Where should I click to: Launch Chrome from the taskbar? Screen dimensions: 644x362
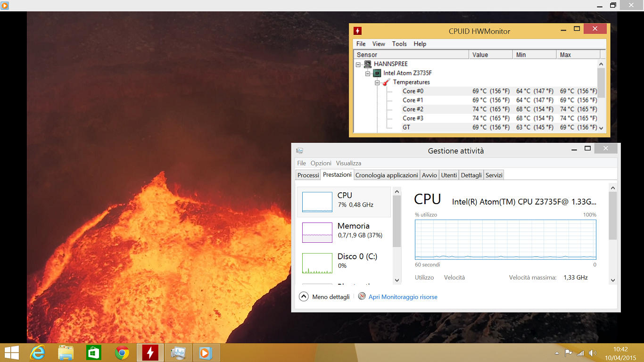pos(122,352)
